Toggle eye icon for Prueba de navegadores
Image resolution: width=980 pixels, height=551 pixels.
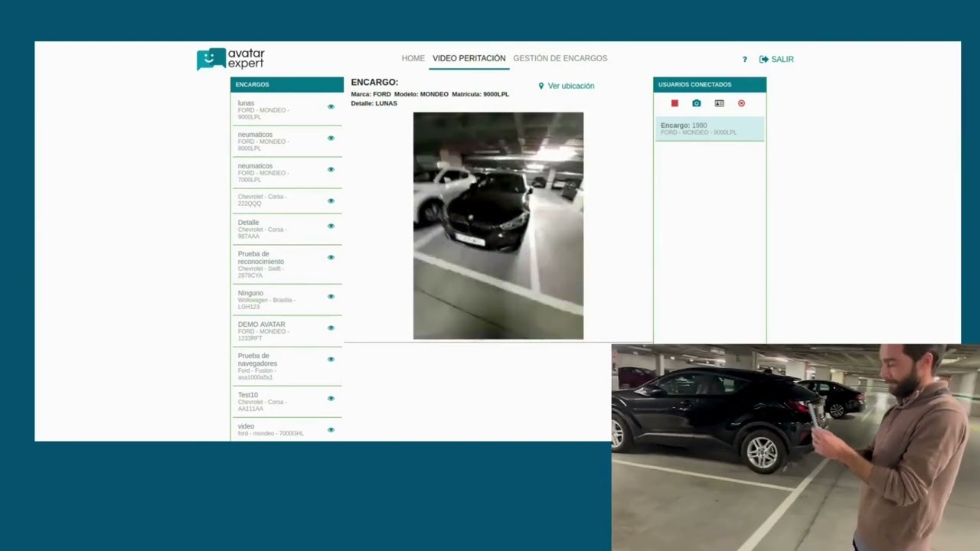[x=331, y=359]
